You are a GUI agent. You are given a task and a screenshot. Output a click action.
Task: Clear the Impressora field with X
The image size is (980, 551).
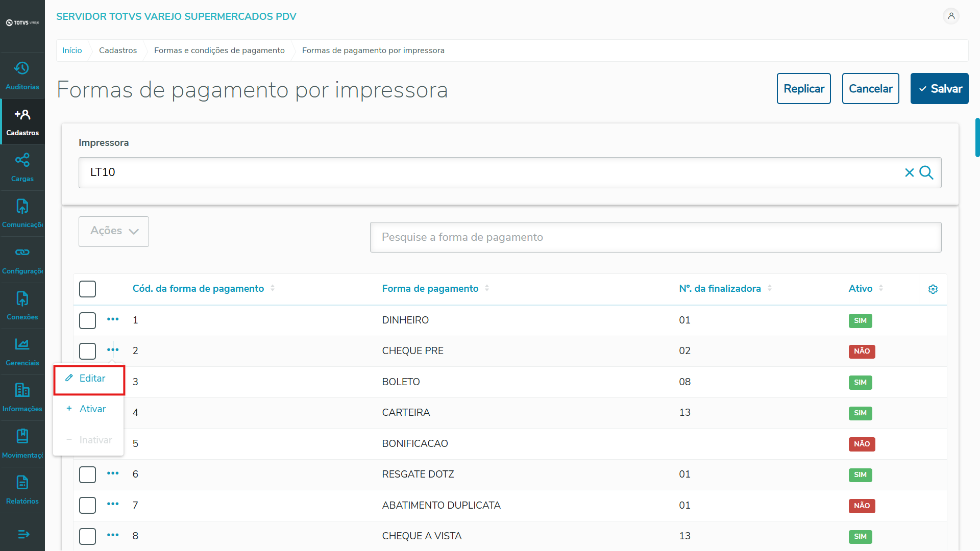[909, 172]
